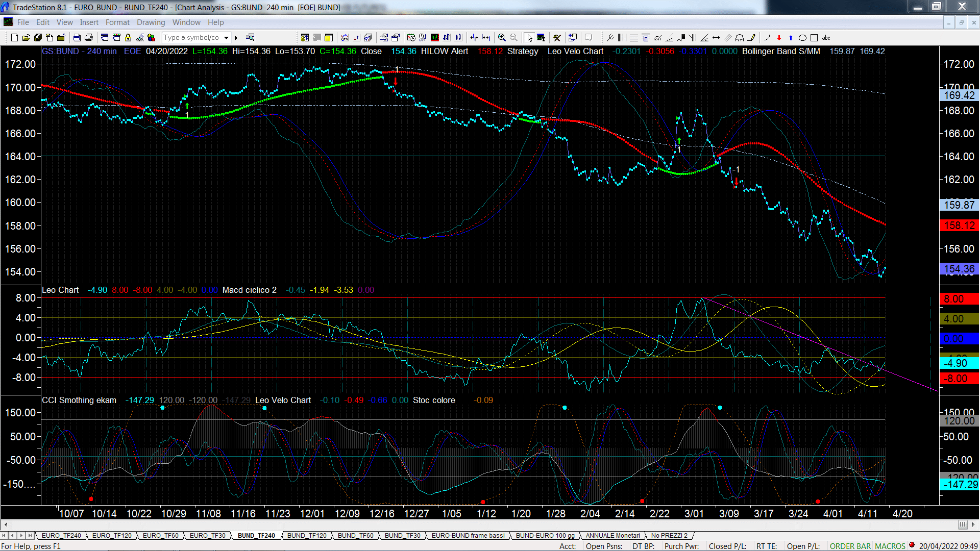Select the trendline pencil tool
This screenshot has width=980, height=551.
pyautogui.click(x=751, y=38)
